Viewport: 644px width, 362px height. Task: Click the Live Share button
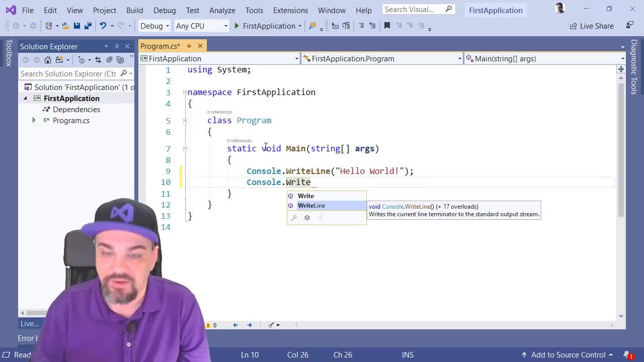(592, 26)
